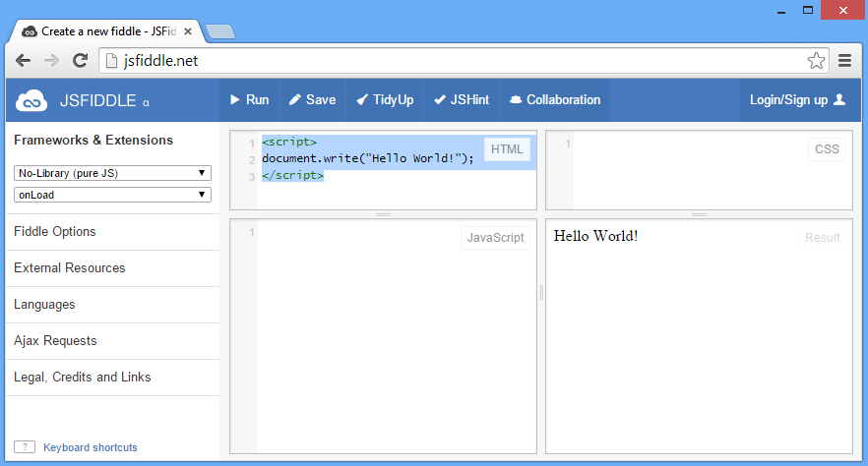Viewport: 868px width, 466px height.
Task: Click the HTML panel label
Action: tap(507, 149)
